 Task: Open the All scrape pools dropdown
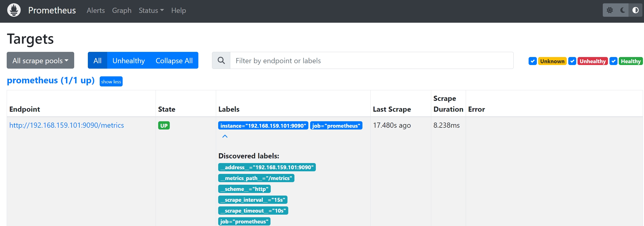click(40, 60)
